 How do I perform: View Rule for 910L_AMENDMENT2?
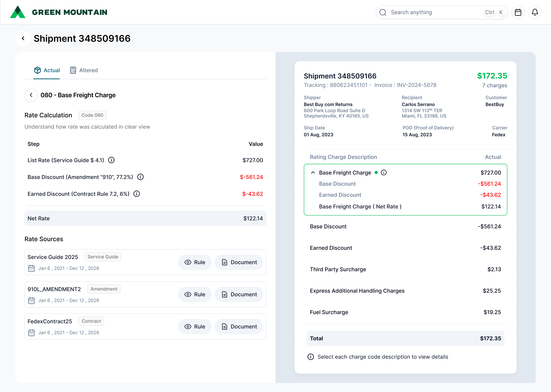195,294
